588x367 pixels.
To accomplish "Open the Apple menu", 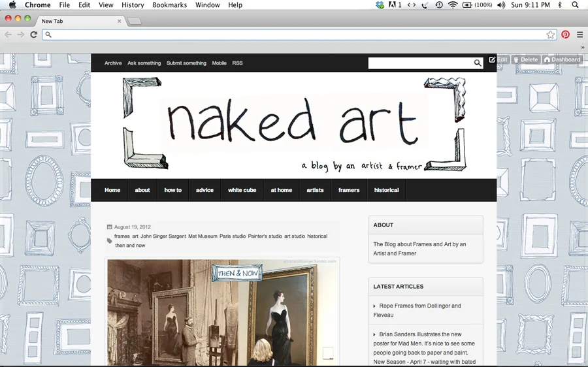I will tap(12, 5).
